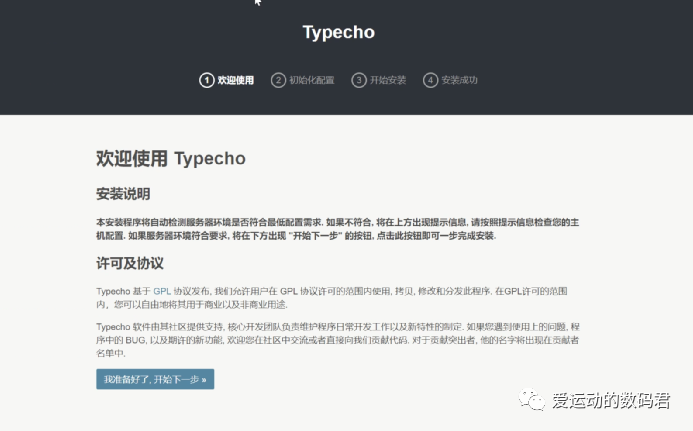Click the paragraph starting 本安装程序将自动检测
This screenshot has width=693, height=431.
[x=338, y=229]
